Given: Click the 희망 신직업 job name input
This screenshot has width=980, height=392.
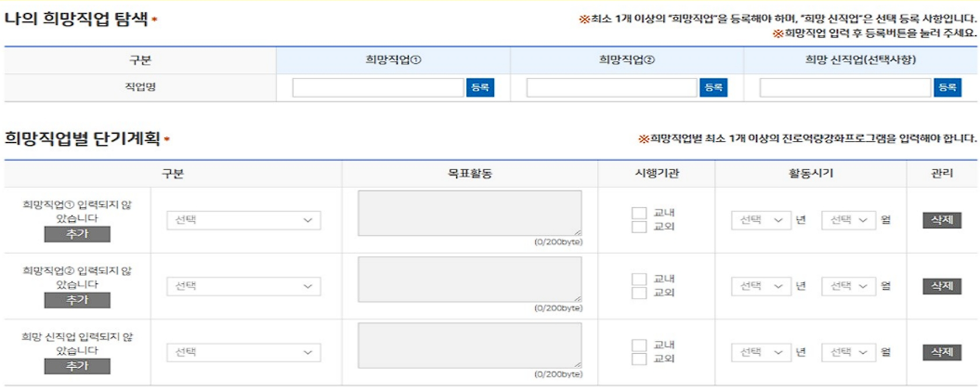Looking at the screenshot, I should pyautogui.click(x=845, y=87).
